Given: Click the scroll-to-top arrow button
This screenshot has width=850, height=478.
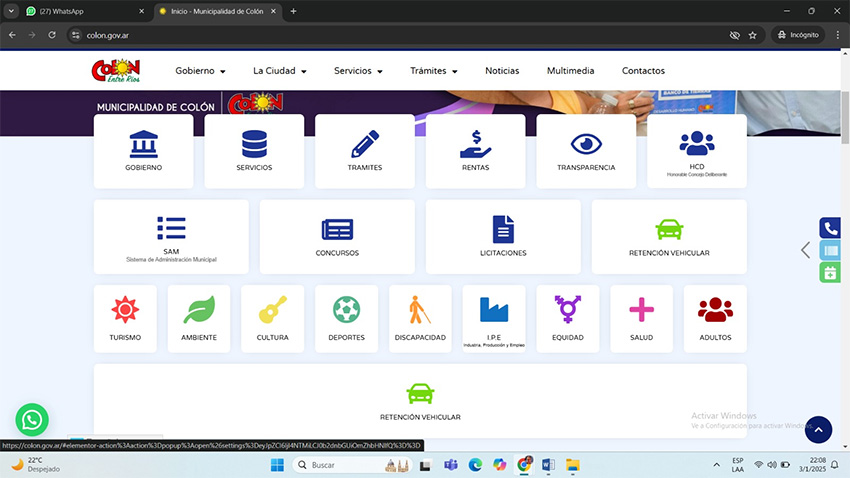Looking at the screenshot, I should tap(818, 430).
